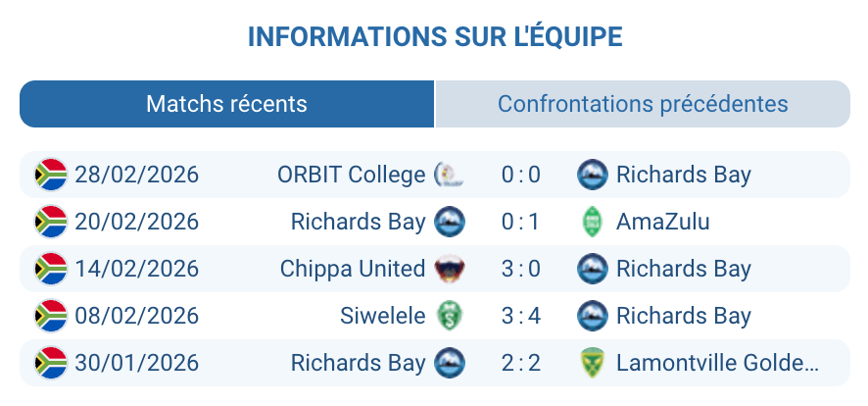Click Richards Bay logo in 20/02/2026 match

tap(450, 222)
